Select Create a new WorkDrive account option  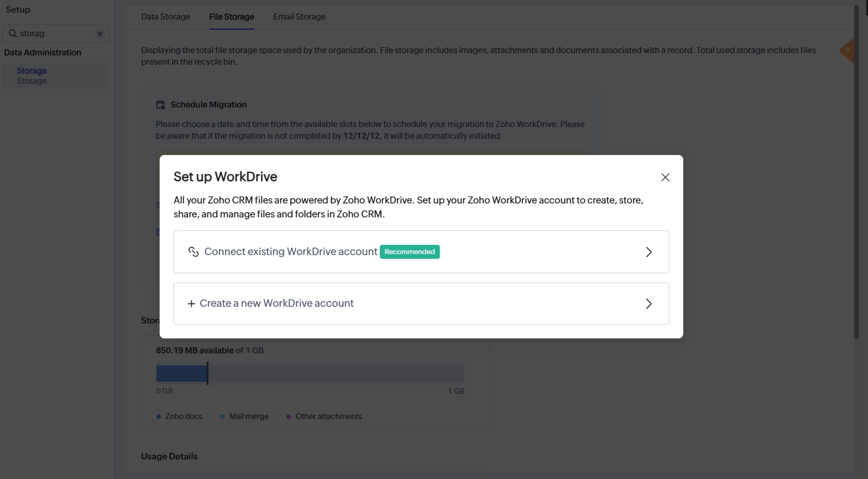pos(276,303)
